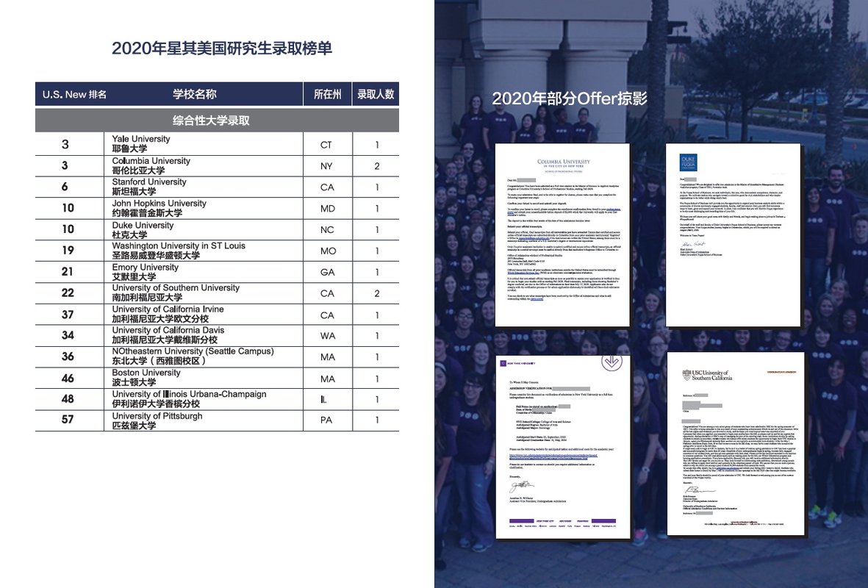868x588 pixels.
Task: Select Stanford University in the table
Action: coord(149,182)
